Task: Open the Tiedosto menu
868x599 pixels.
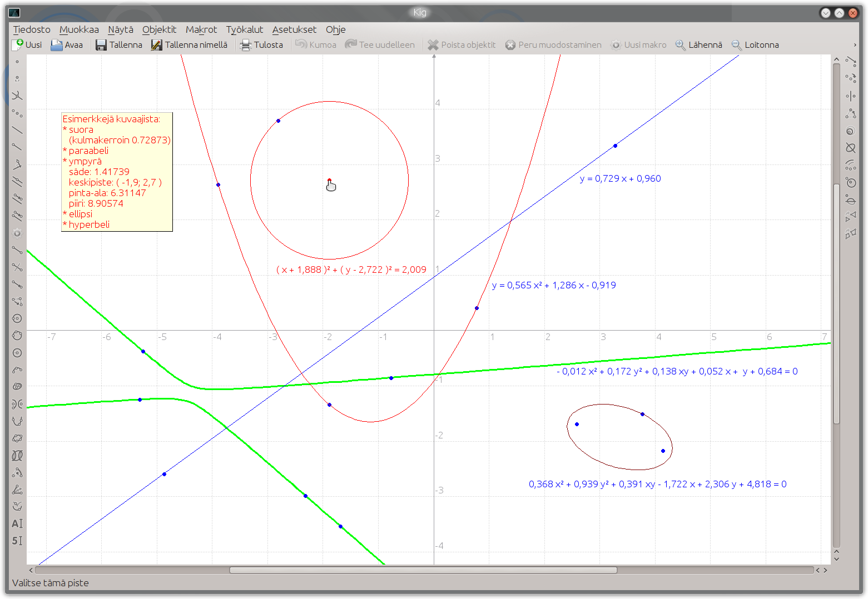Action: [x=32, y=29]
